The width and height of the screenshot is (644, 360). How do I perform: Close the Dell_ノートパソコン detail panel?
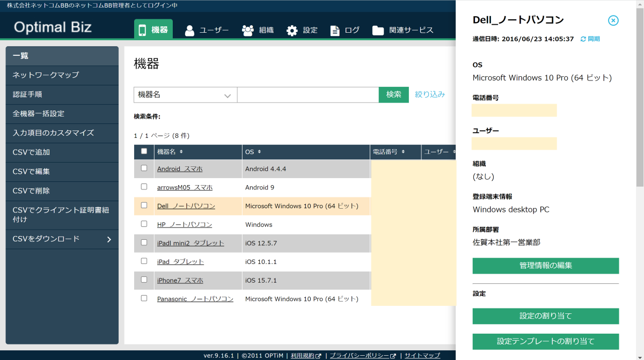click(x=613, y=20)
